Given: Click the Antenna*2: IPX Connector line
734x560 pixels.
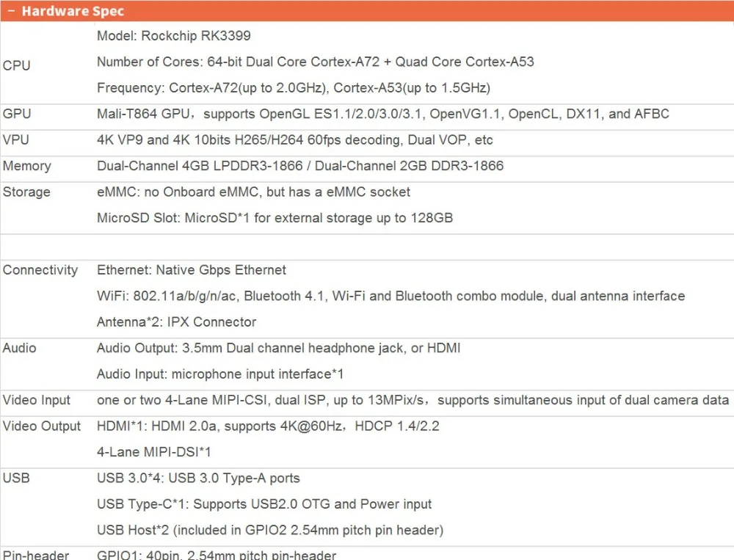Looking at the screenshot, I should click(176, 322).
